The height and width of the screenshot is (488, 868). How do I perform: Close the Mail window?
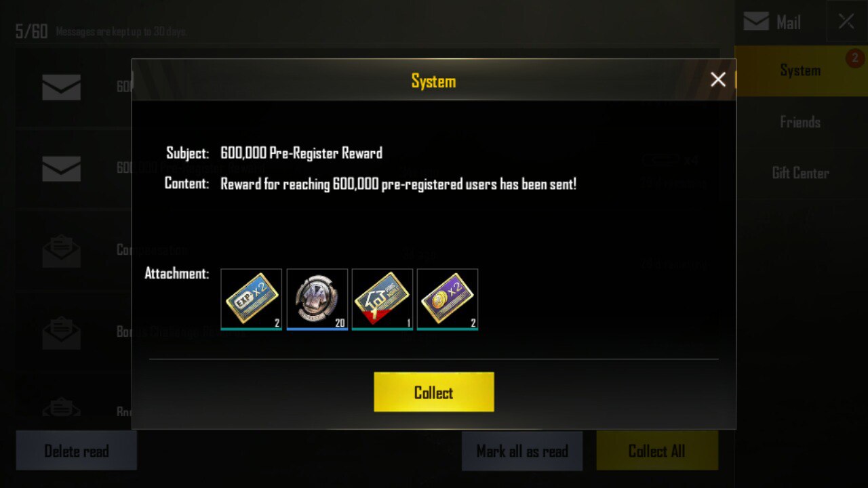click(x=846, y=22)
